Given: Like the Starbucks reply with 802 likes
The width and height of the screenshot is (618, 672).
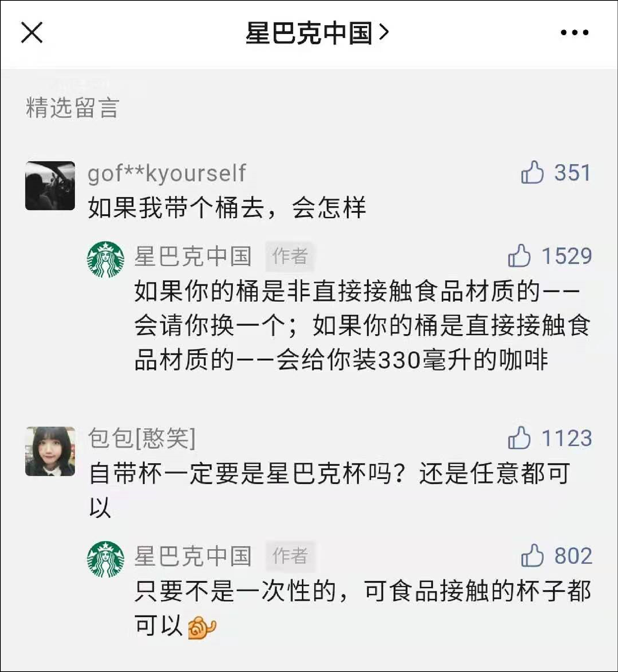Looking at the screenshot, I should (x=532, y=555).
